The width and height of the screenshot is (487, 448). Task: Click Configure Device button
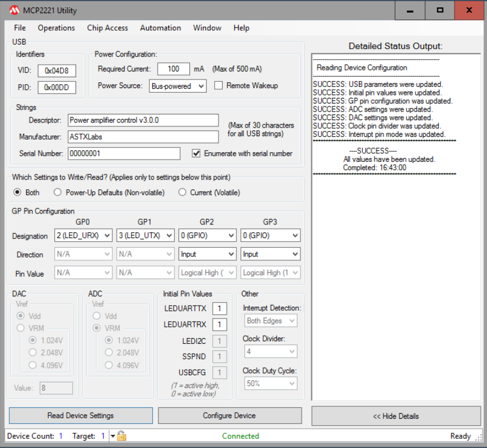pyautogui.click(x=229, y=415)
